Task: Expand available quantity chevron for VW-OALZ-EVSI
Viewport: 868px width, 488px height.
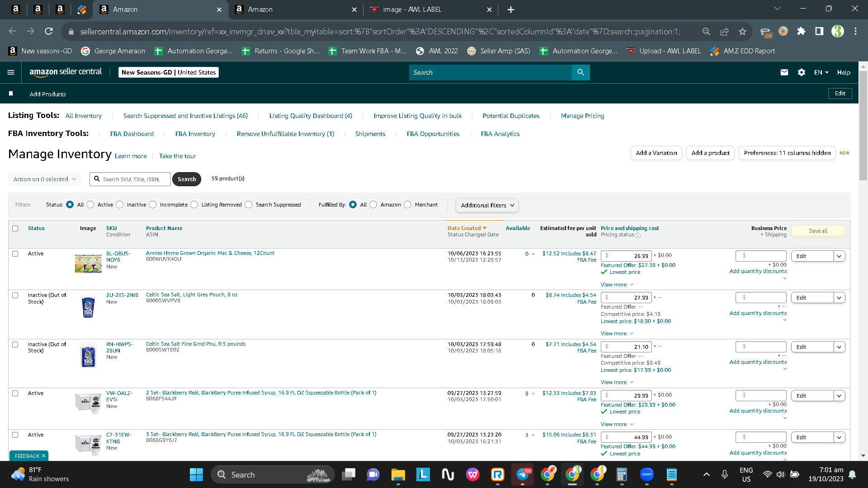Action: point(533,394)
